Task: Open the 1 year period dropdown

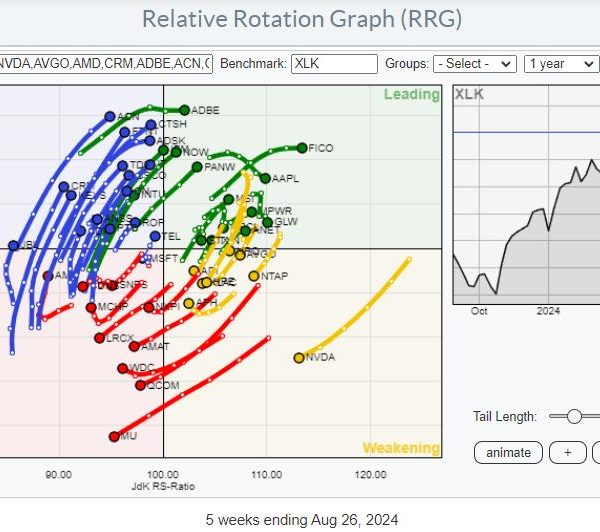Action: (x=561, y=64)
